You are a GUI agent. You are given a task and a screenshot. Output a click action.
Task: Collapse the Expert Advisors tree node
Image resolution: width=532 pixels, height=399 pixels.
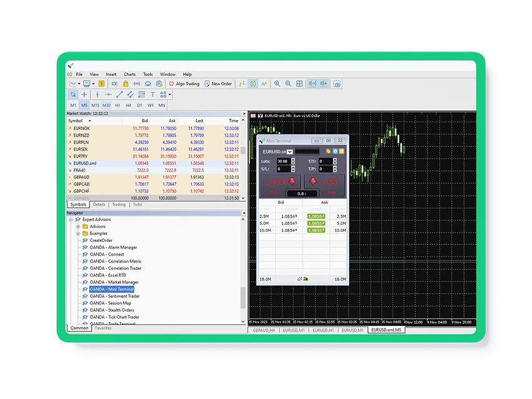71,219
